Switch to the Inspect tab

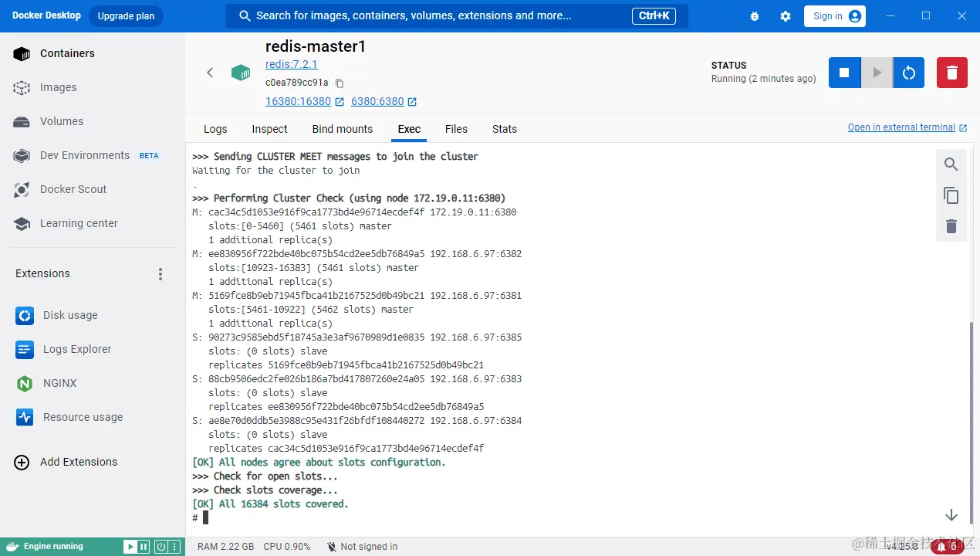tap(269, 129)
